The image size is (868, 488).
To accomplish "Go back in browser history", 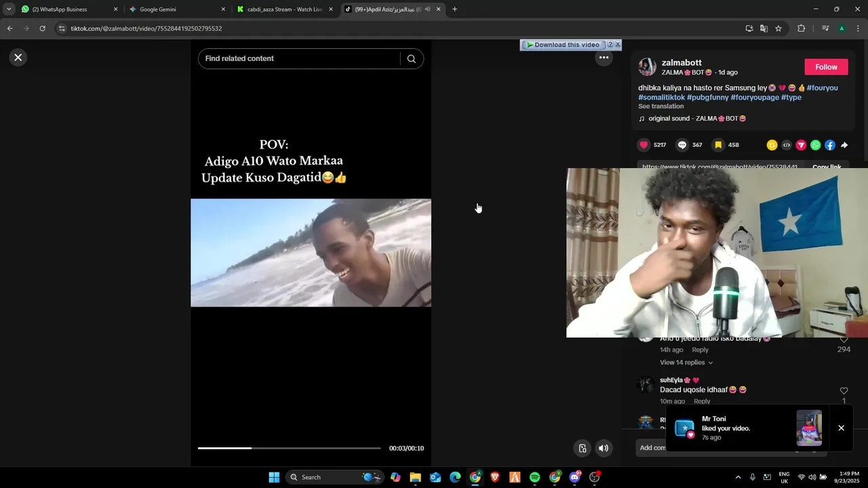I will (x=9, y=28).
